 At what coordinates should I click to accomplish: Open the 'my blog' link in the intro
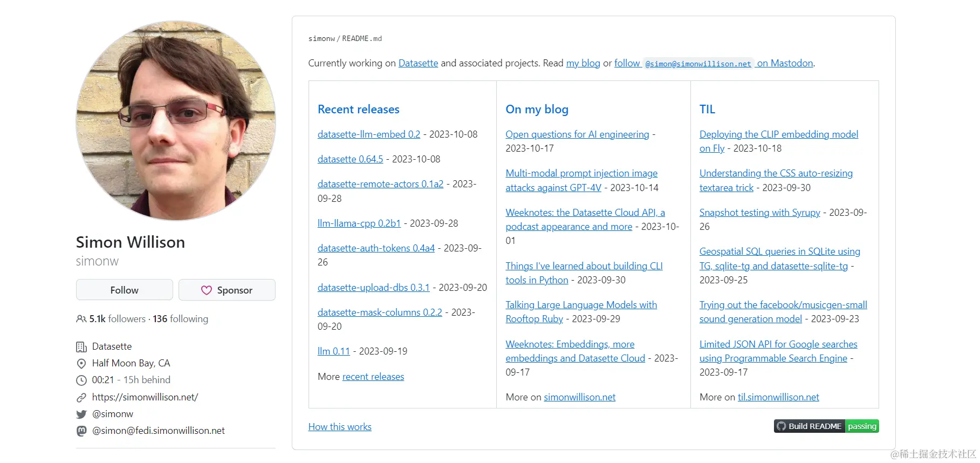pos(583,63)
